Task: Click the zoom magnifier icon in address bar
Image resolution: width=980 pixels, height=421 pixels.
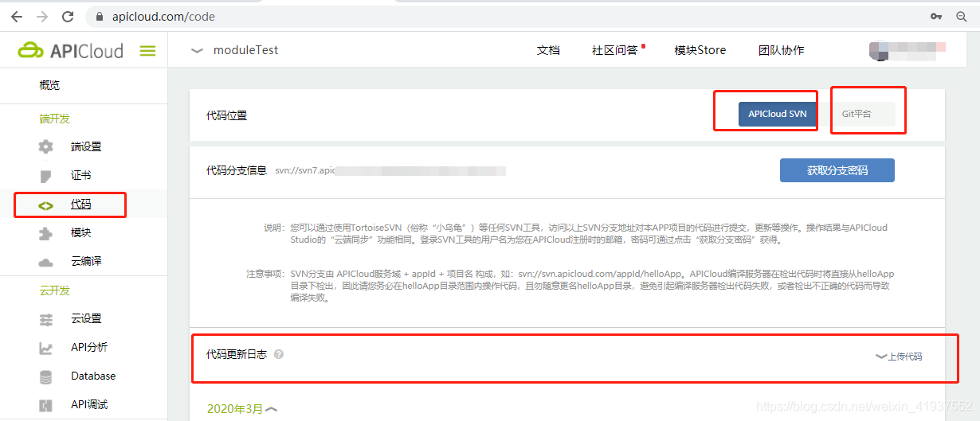Action: point(962,16)
